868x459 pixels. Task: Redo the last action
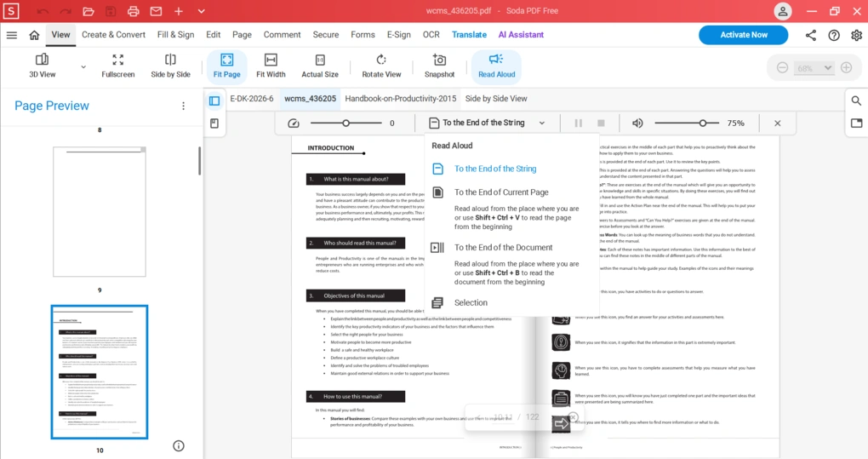pos(66,11)
